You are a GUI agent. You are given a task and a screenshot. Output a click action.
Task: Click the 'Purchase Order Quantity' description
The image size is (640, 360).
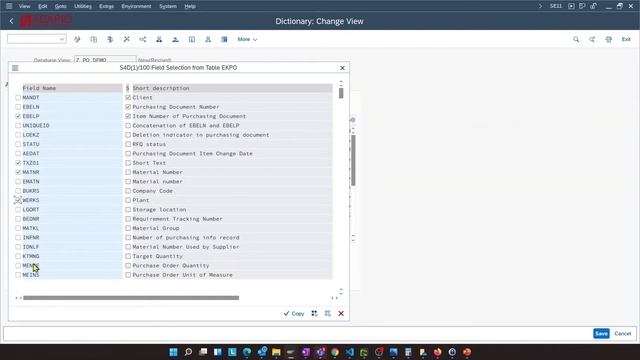coord(171,266)
